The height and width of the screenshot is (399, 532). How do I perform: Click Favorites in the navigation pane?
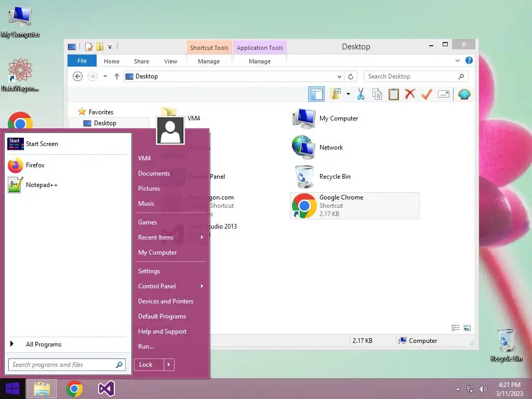point(101,112)
